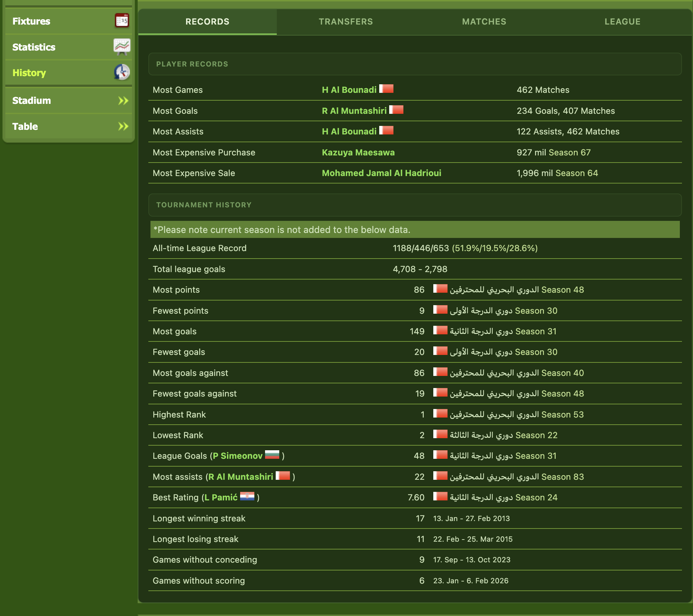Click the flag beside R Al Muntashiri in Most Goals
Image resolution: width=693 pixels, height=616 pixels.
(x=396, y=110)
